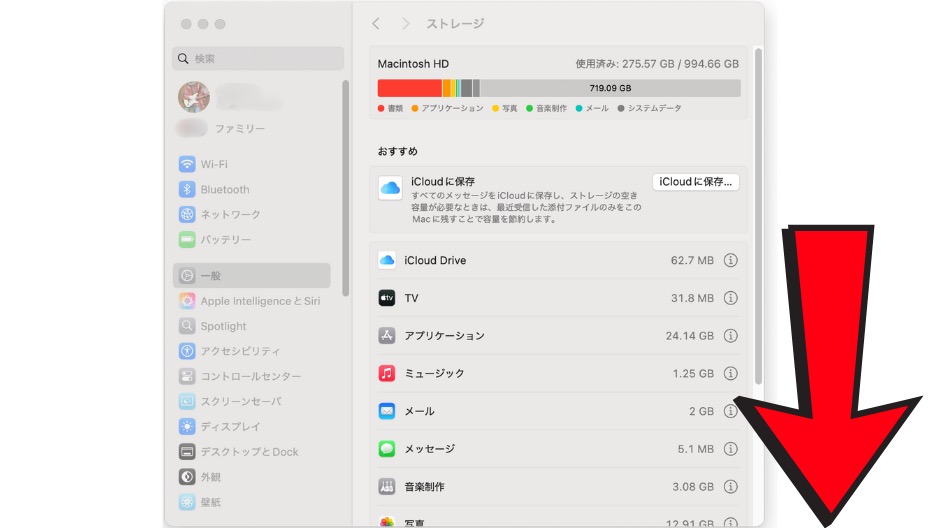This screenshot has height=528, width=940.
Task: Click the 検索 search field
Action: pos(258,59)
